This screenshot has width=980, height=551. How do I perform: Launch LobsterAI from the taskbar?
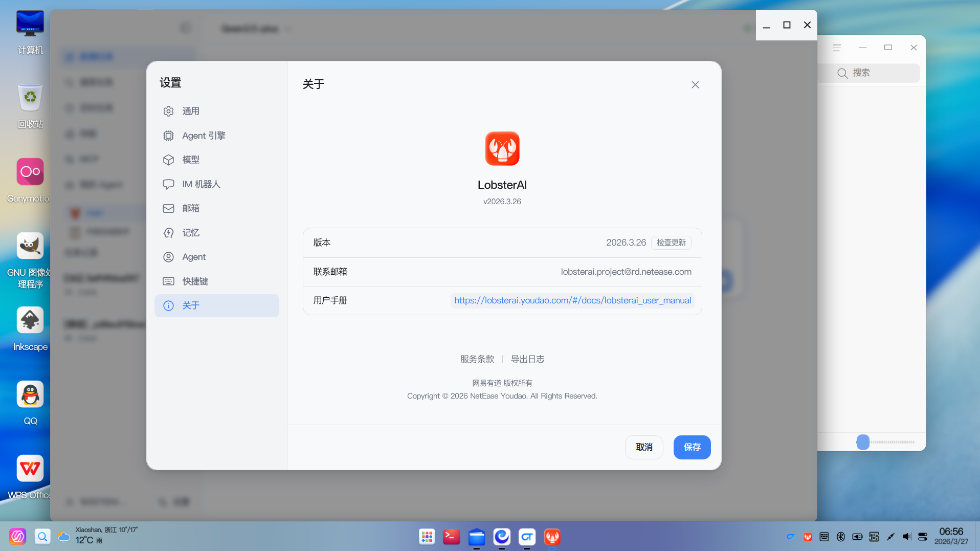tap(552, 537)
